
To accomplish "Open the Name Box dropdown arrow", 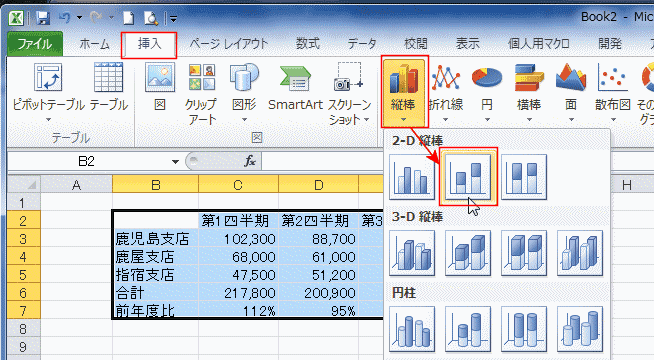I will pyautogui.click(x=176, y=161).
